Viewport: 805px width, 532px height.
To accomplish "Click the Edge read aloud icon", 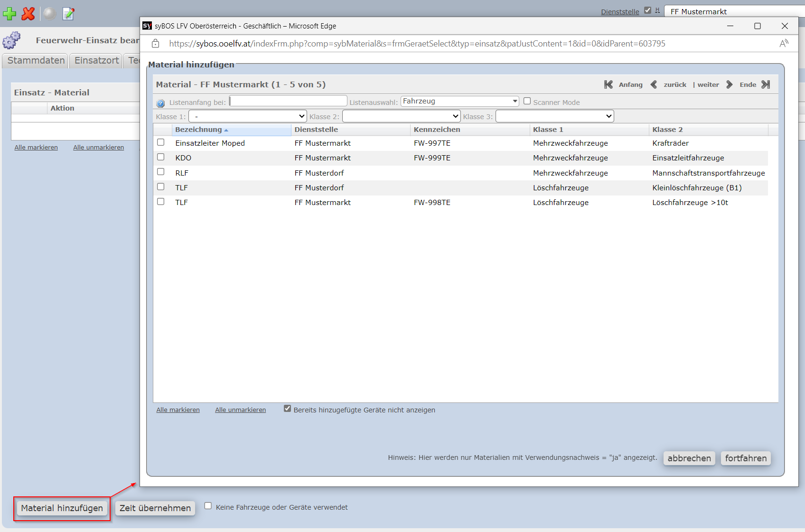I will pyautogui.click(x=784, y=43).
